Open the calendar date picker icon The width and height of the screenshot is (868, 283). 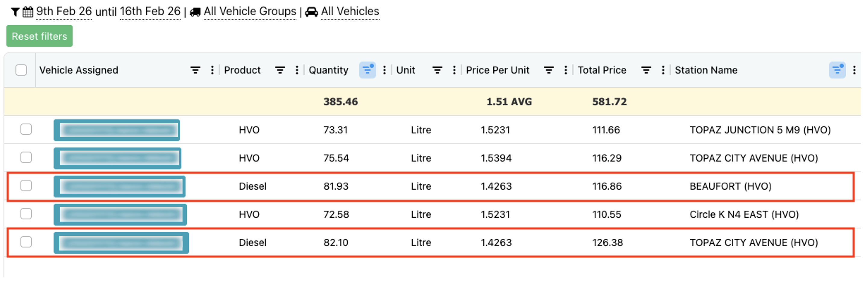[28, 12]
